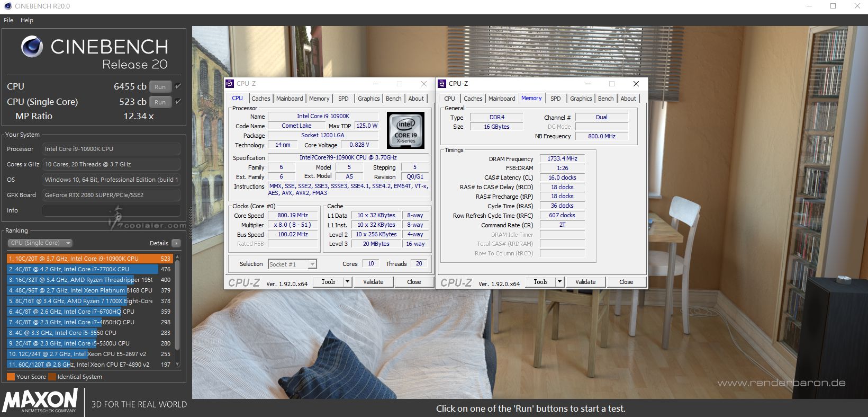868x417 pixels.
Task: Open Socket #1 selection dropdown in CPU-Z
Action: (292, 264)
